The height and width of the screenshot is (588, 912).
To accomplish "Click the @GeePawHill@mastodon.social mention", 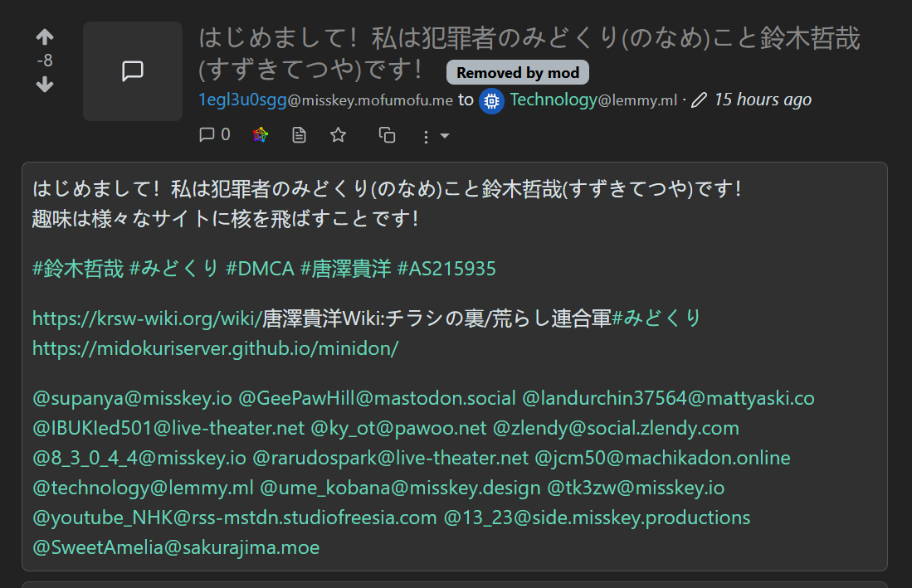I will 377,398.
